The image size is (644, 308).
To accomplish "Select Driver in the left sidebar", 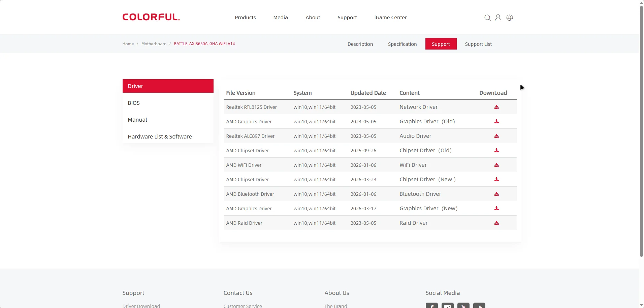I will (x=168, y=86).
